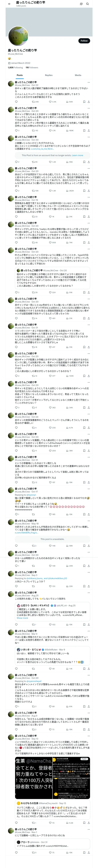Open the profile avatar picture
Image resolution: width=98 pixels, height=868 pixels.
(x=18, y=37)
